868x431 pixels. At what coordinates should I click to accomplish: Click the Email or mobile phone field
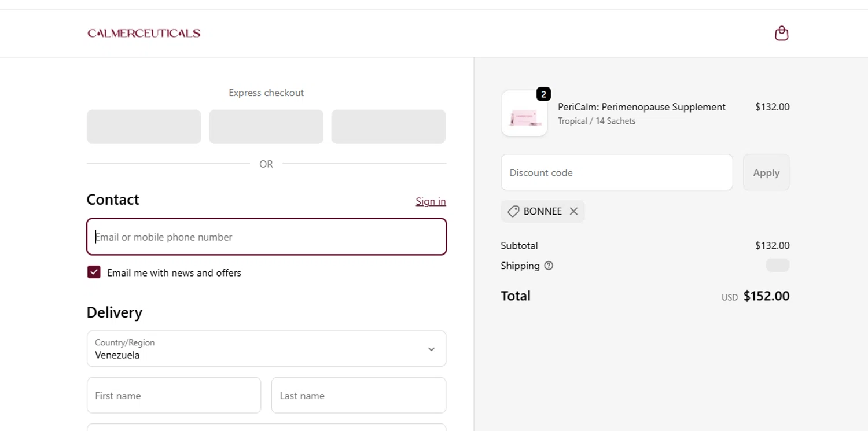tap(266, 237)
